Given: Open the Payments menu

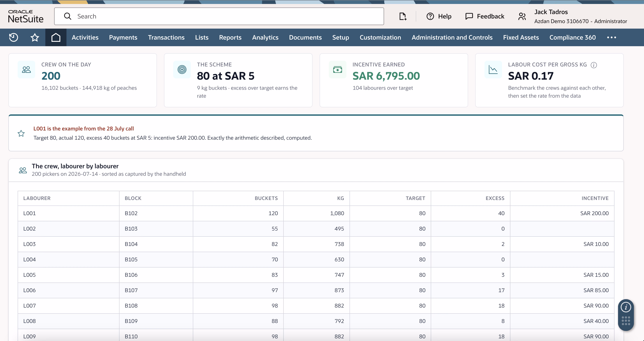Looking at the screenshot, I should [x=123, y=37].
